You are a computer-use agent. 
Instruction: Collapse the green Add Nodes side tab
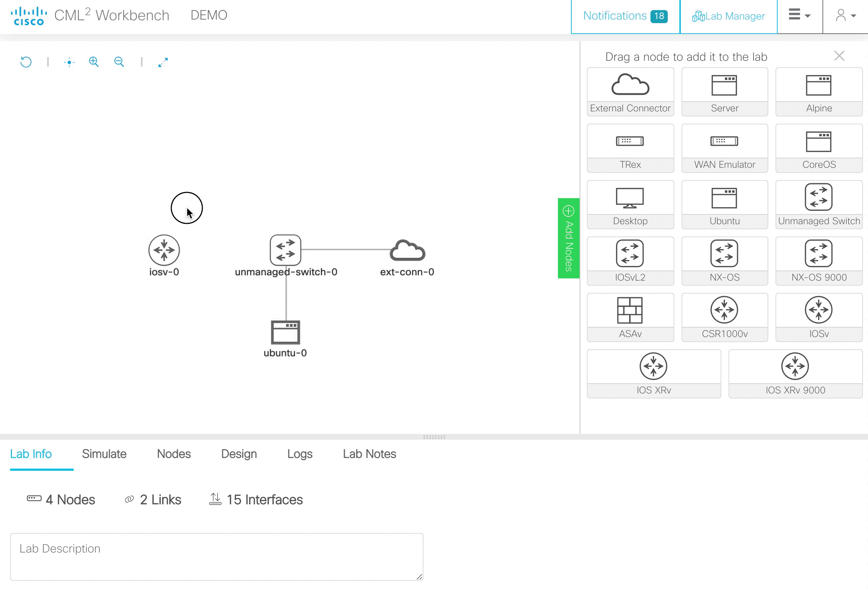tap(568, 238)
